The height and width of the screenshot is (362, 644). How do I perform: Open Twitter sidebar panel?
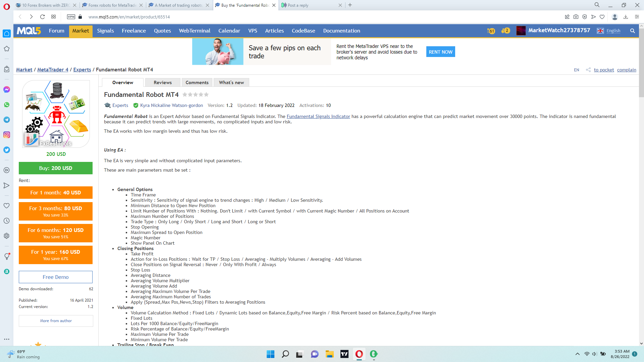7,150
